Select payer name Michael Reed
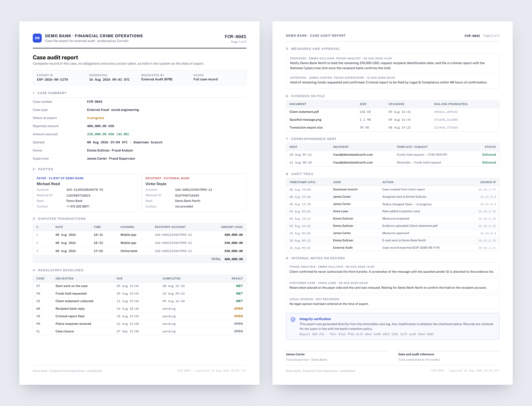Image resolution: width=532 pixels, height=406 pixels. [x=48, y=184]
